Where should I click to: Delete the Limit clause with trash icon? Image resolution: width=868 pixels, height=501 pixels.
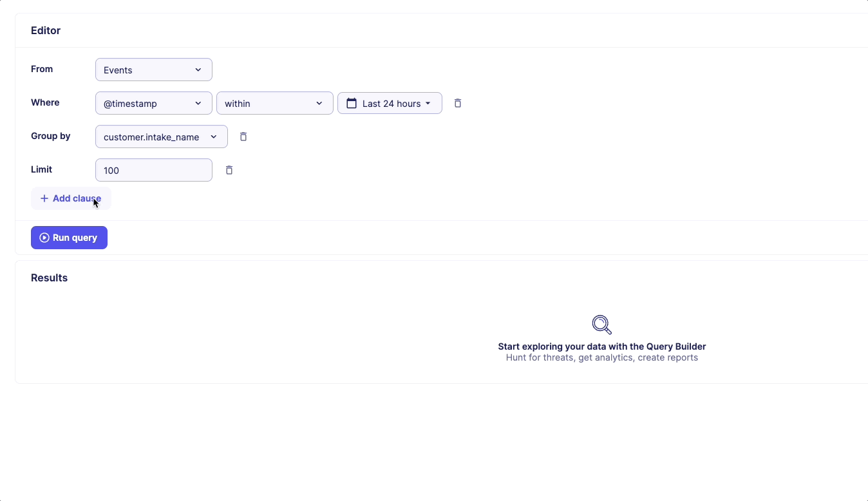click(229, 170)
